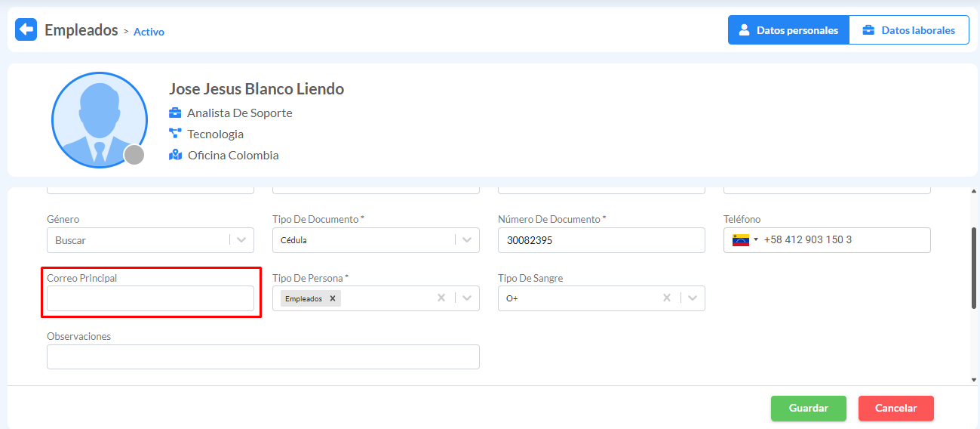
Task: Click the map icon beside Oficina Colombia
Action: pos(175,155)
